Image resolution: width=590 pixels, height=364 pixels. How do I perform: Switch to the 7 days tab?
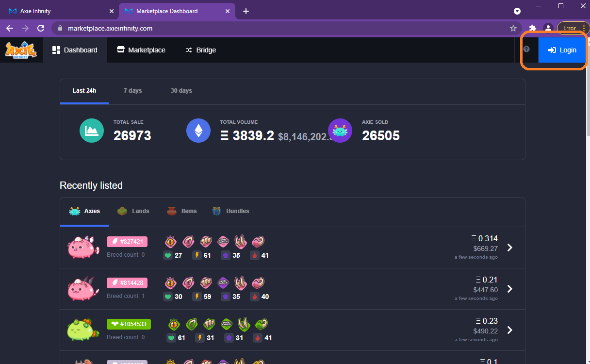pos(132,90)
